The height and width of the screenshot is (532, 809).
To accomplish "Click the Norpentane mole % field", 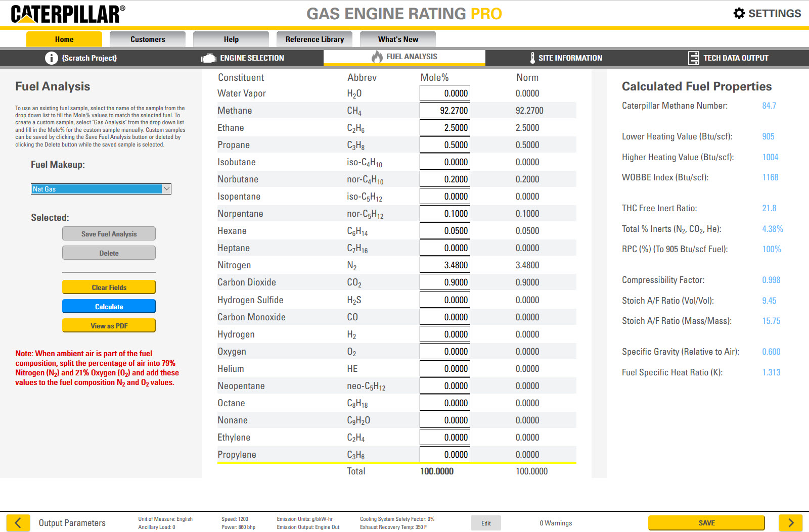I will (x=445, y=214).
